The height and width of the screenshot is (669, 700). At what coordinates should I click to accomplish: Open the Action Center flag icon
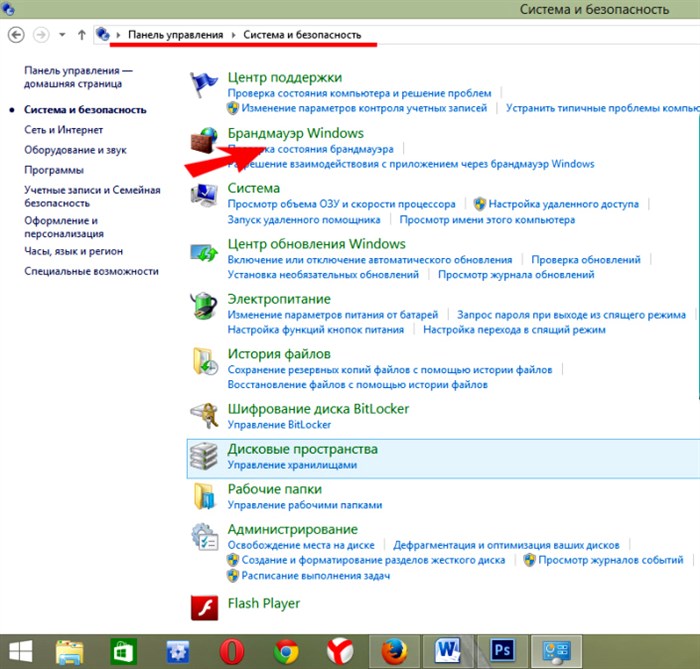tap(204, 84)
